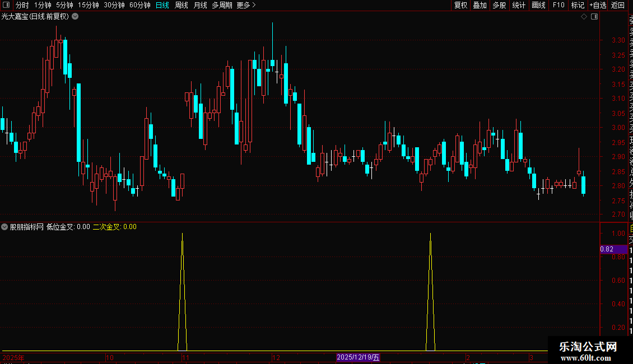Click the 3.30 price axis label

click(618, 40)
